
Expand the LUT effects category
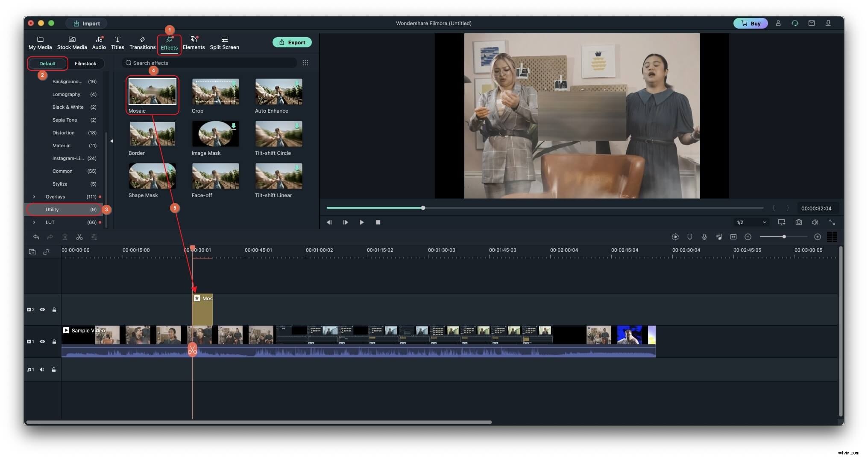[x=34, y=222]
